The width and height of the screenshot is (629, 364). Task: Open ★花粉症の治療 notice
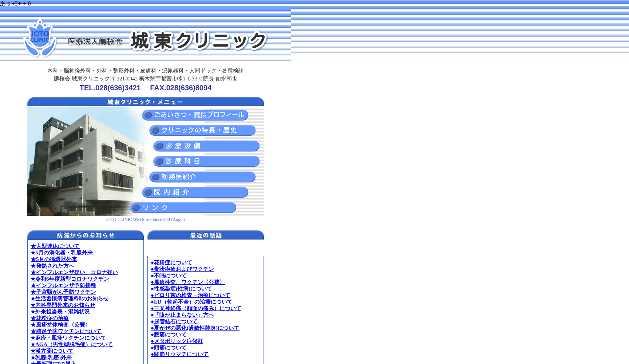pyautogui.click(x=50, y=318)
